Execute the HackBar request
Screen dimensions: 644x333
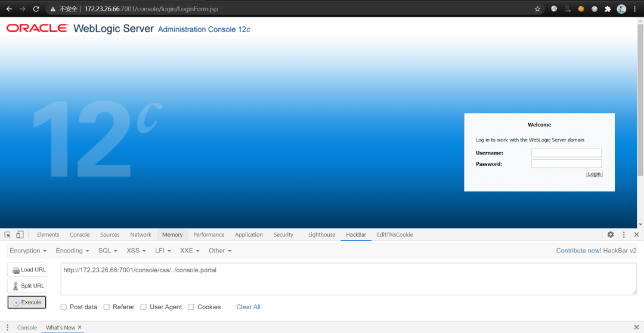(x=27, y=302)
